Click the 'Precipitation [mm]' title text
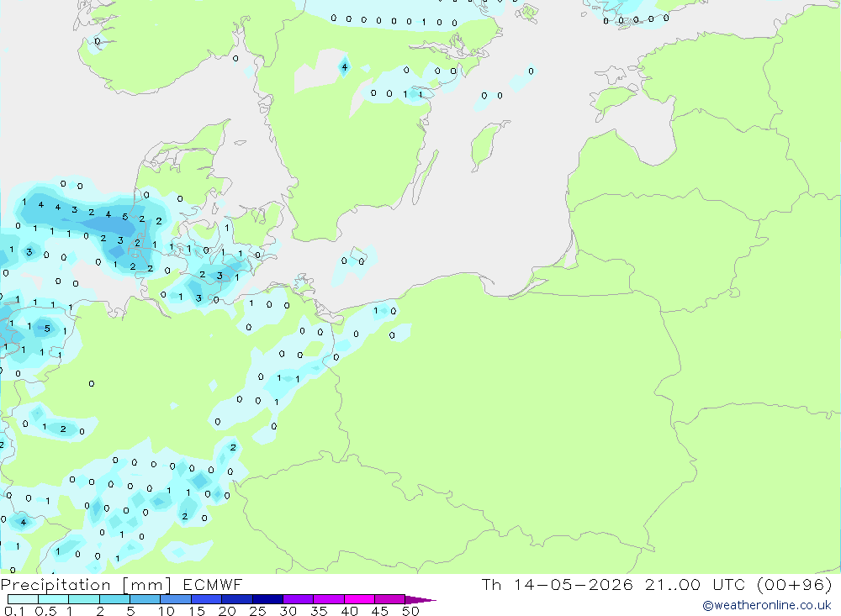 86,584
